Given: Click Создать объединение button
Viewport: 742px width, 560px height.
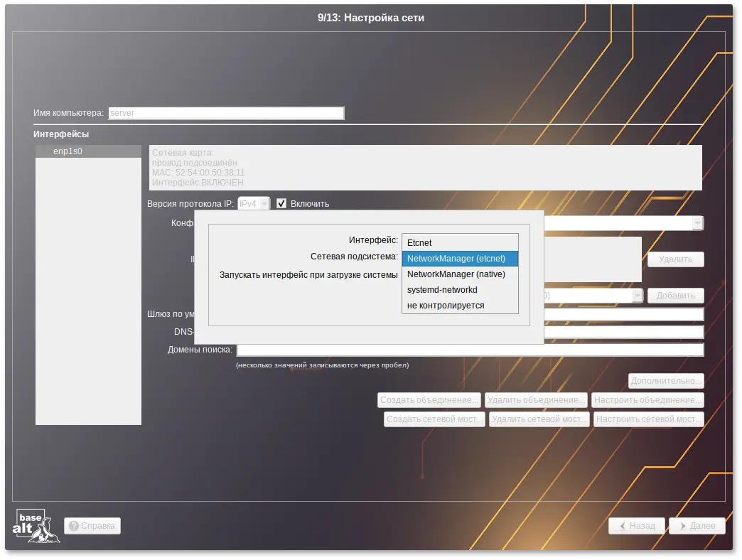Looking at the screenshot, I should click(x=429, y=400).
